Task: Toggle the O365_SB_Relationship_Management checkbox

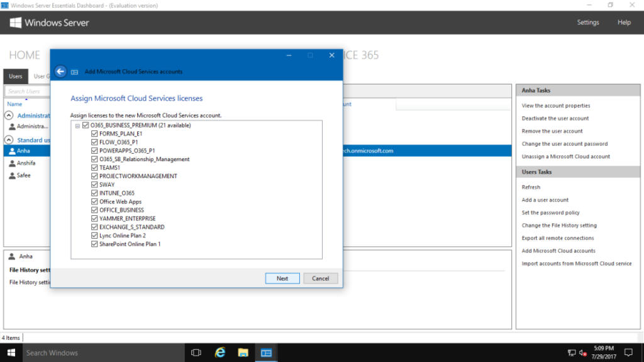Action: (x=94, y=159)
